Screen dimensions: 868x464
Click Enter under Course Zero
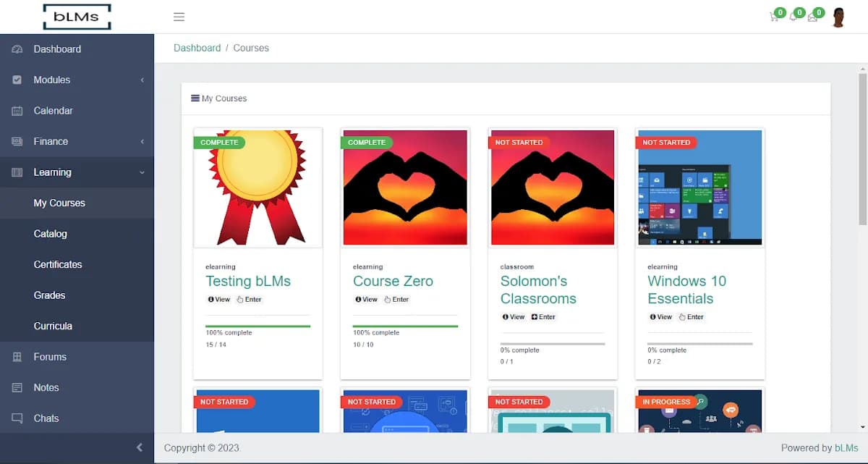tap(396, 300)
